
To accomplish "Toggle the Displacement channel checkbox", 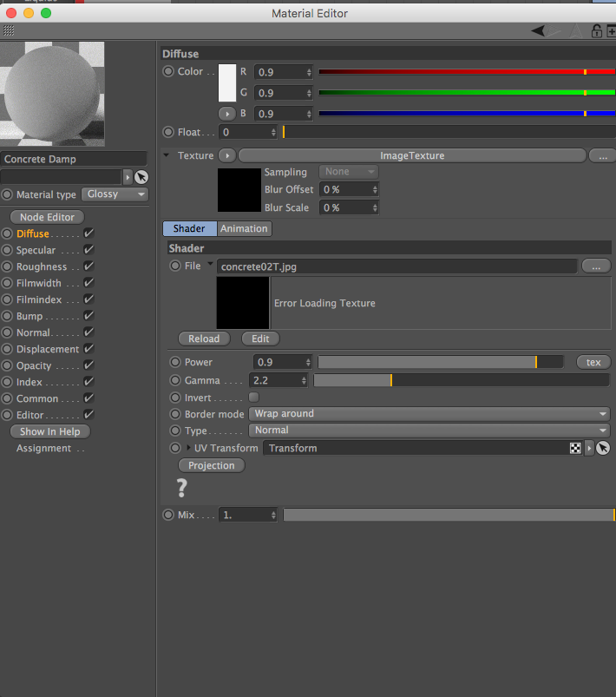I will [88, 348].
